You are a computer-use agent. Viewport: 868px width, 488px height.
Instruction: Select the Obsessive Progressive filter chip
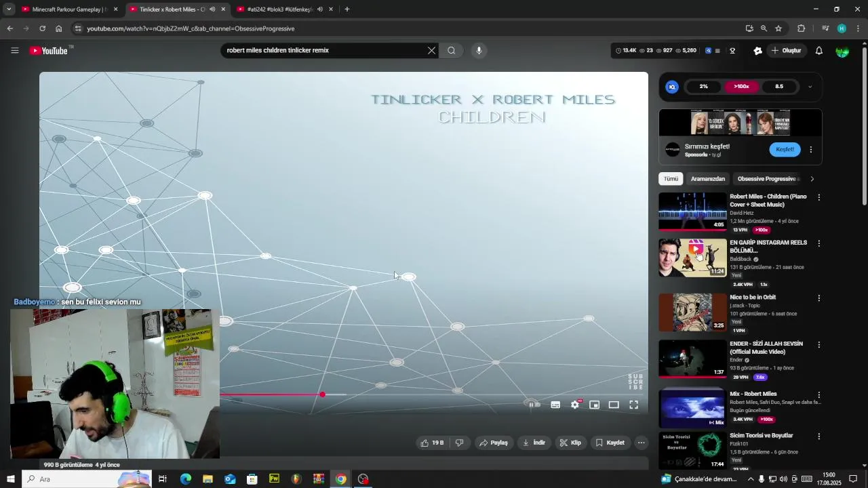click(768, 179)
